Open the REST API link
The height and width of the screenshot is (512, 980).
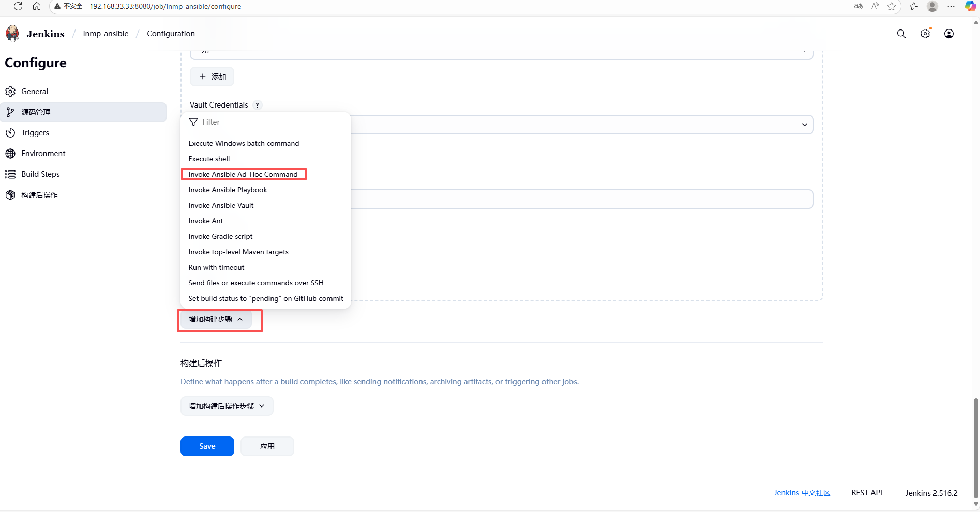(x=867, y=493)
